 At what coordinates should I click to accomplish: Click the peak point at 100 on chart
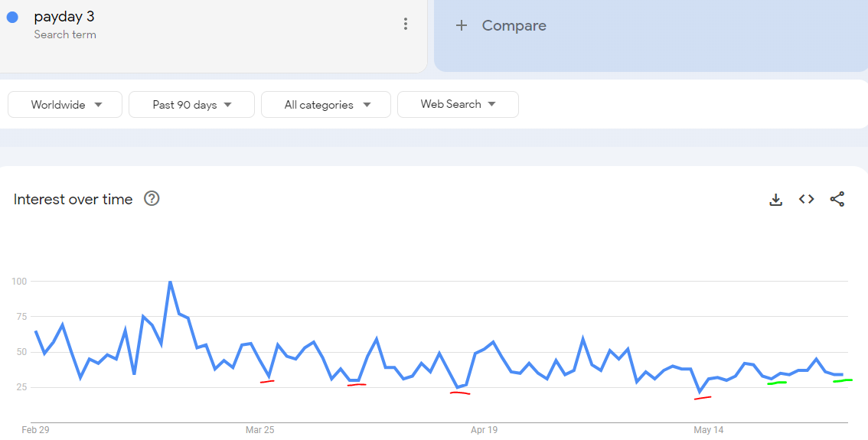pyautogui.click(x=170, y=281)
